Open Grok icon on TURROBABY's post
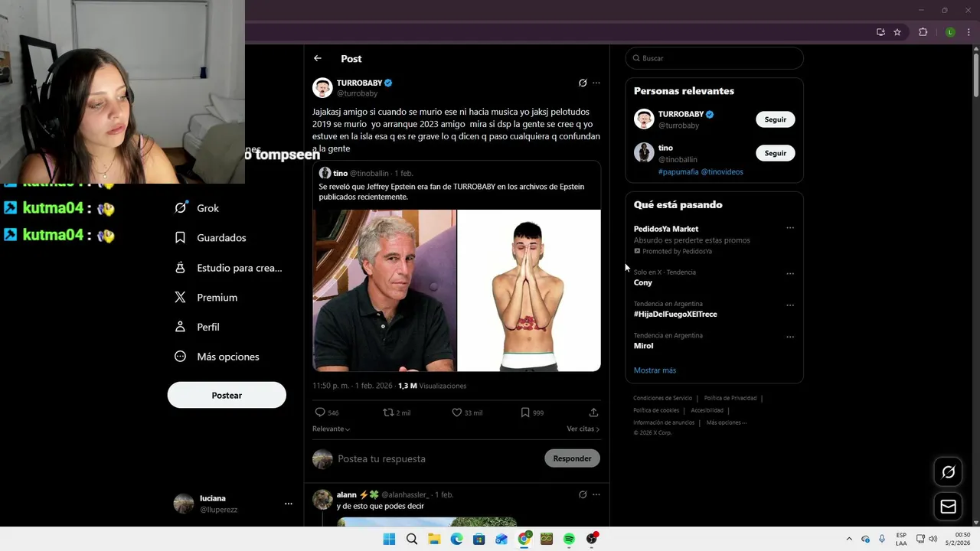980x551 pixels. 583,83
